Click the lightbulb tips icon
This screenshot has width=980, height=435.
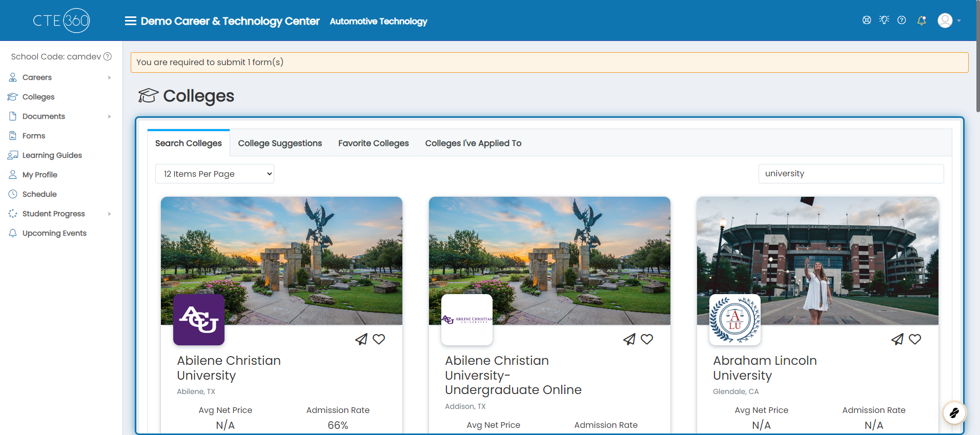tap(884, 20)
